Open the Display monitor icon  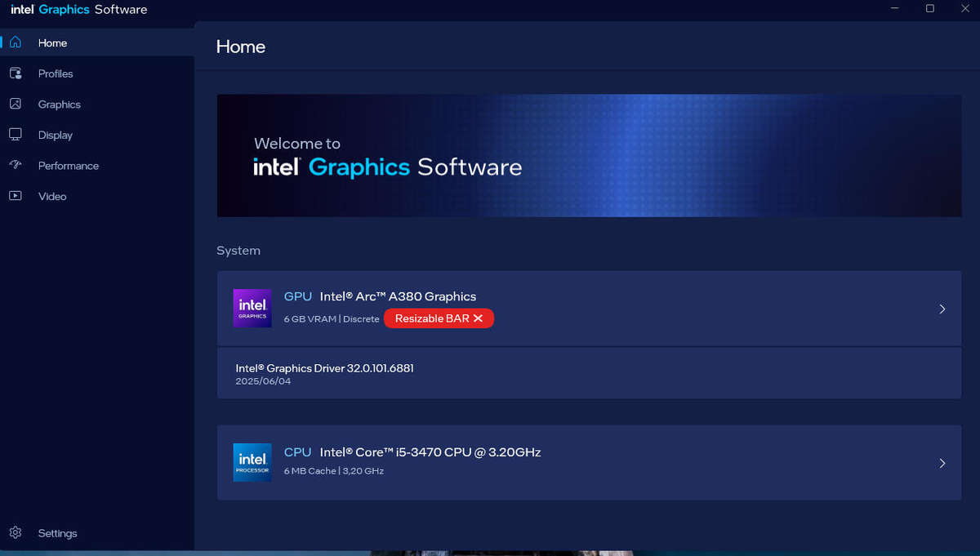[x=16, y=135]
